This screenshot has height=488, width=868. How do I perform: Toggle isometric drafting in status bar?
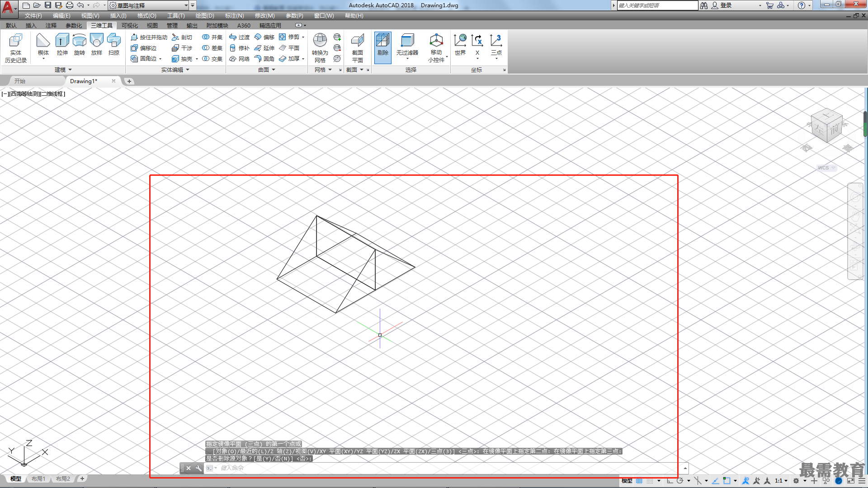coord(698,481)
